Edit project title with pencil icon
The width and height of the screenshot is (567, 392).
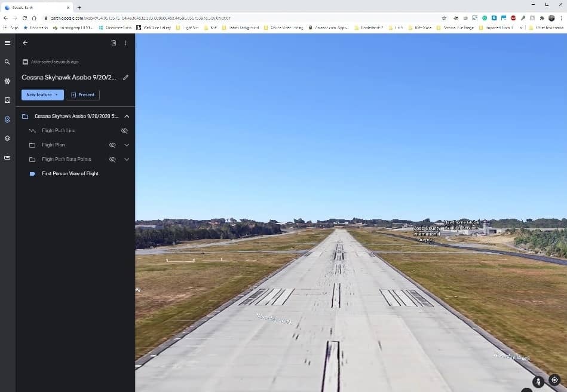[125, 77]
